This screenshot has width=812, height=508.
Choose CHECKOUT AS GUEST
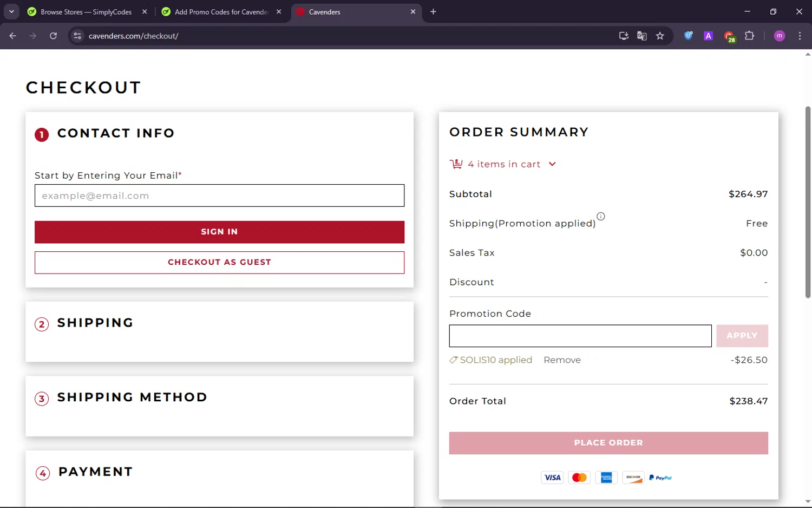[x=219, y=262]
